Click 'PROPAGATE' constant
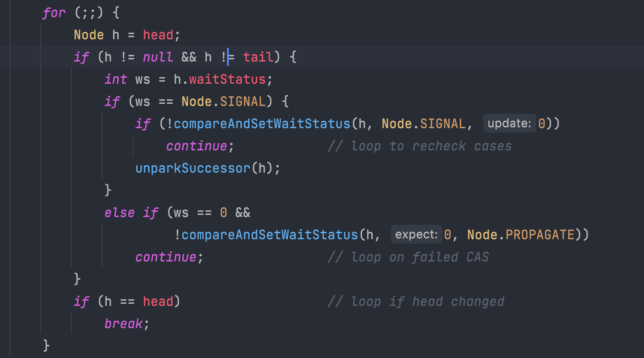 540,235
